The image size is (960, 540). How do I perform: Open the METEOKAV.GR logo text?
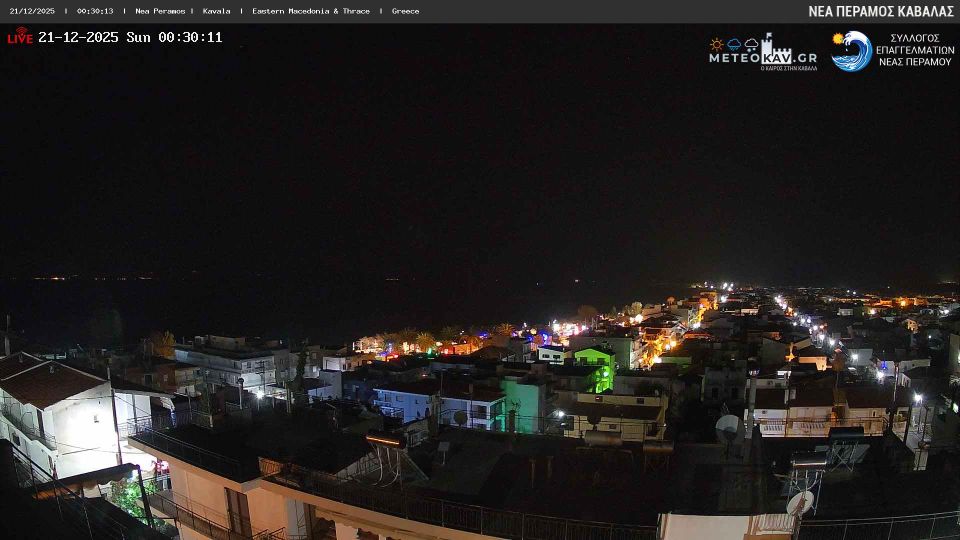pyautogui.click(x=762, y=58)
